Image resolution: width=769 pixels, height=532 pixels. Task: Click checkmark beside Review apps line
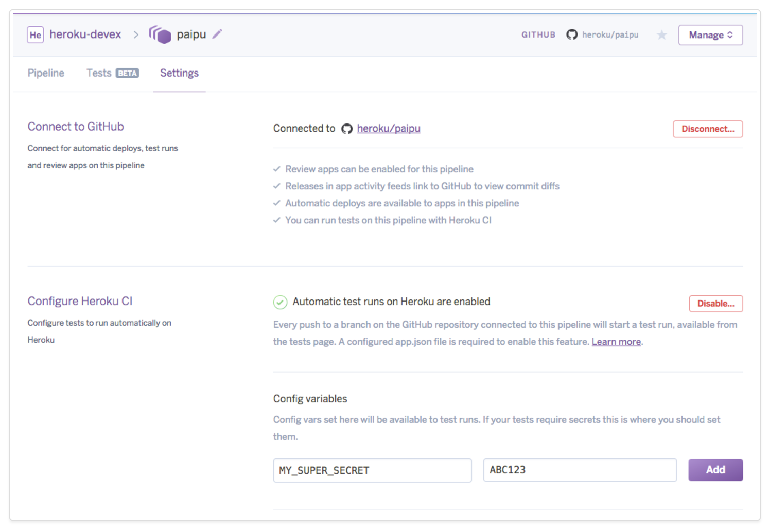277,169
